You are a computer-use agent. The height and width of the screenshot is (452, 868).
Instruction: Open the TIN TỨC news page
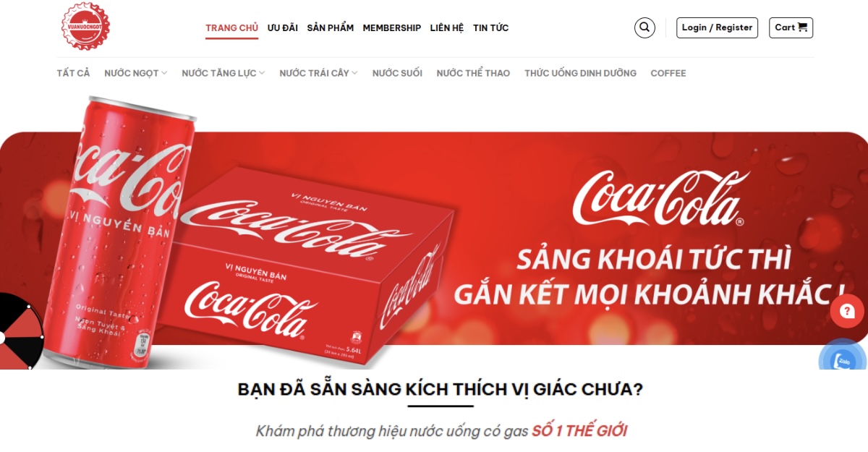click(x=491, y=27)
